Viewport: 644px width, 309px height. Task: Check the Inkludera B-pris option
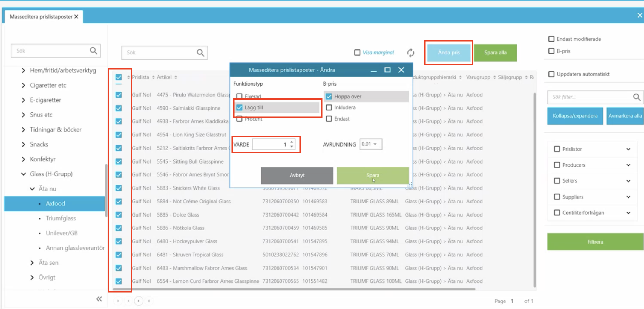(329, 107)
